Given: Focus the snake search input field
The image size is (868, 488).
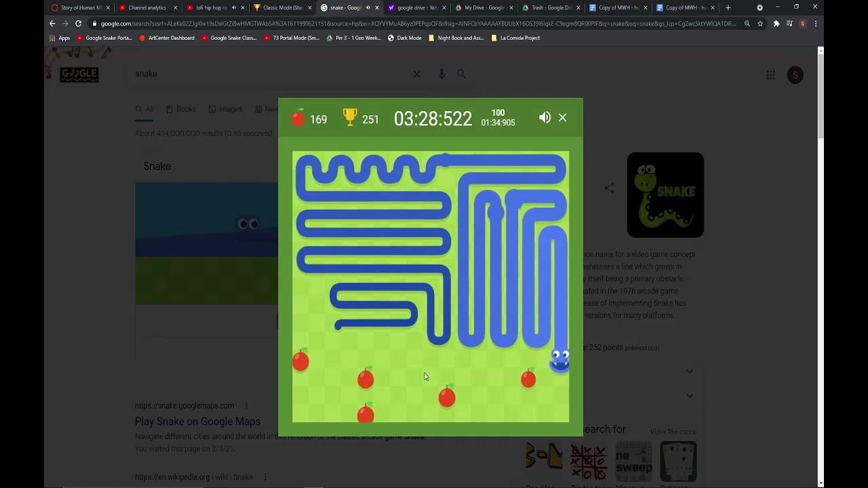Looking at the screenshot, I should coord(271,74).
